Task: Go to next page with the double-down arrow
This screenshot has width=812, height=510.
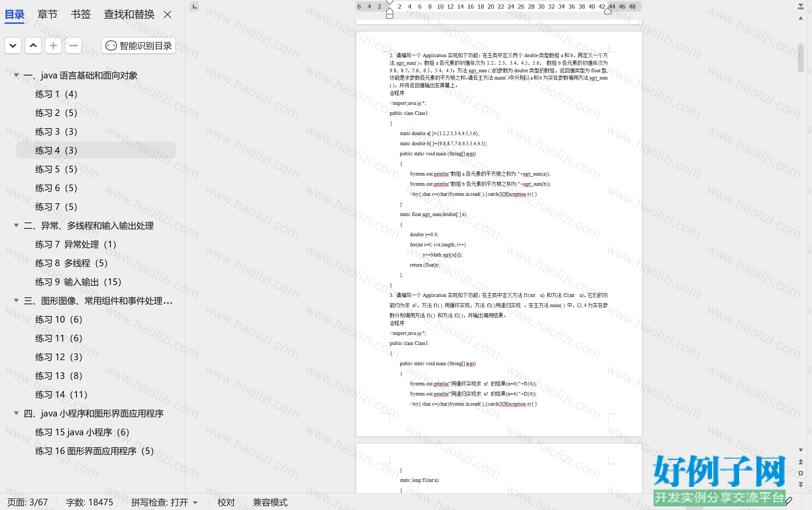Action: click(x=801, y=484)
